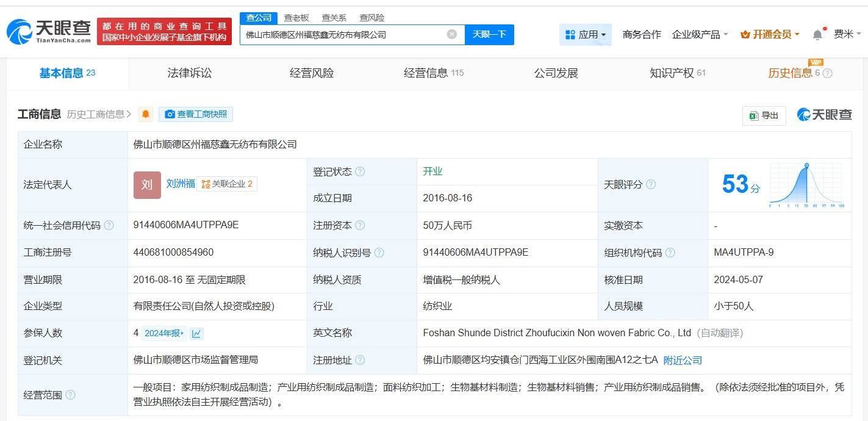Switch to the 查风险 search tab
The image size is (868, 421).
[371, 18]
